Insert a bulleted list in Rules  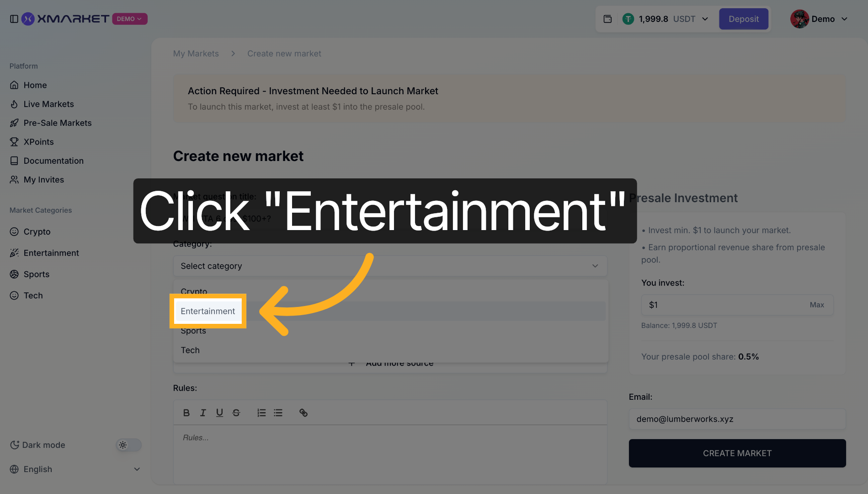point(278,413)
